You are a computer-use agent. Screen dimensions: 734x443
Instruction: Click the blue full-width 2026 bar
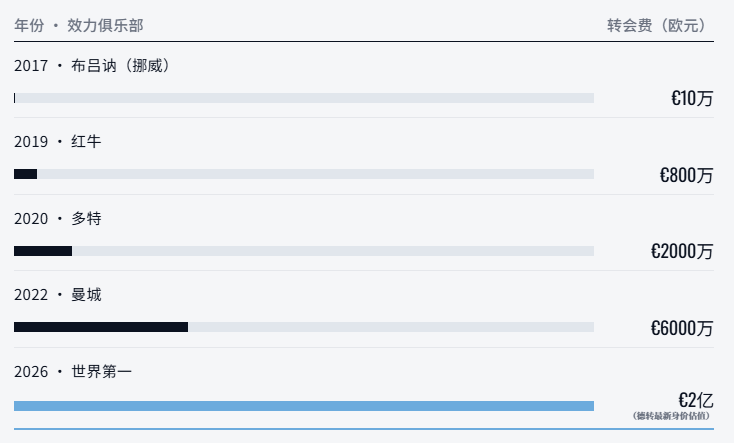coord(304,406)
